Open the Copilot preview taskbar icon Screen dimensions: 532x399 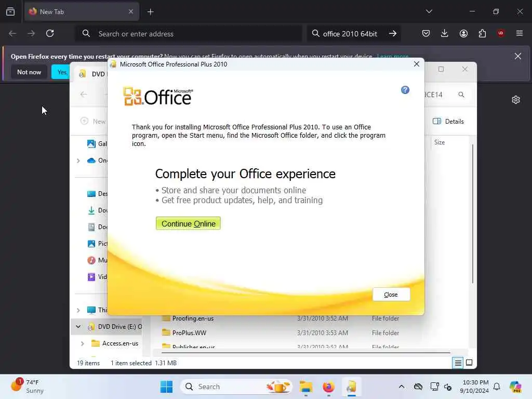[x=516, y=387]
